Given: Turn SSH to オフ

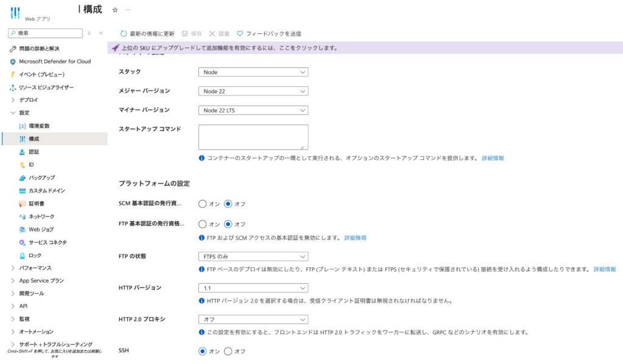Looking at the screenshot, I should [228, 351].
